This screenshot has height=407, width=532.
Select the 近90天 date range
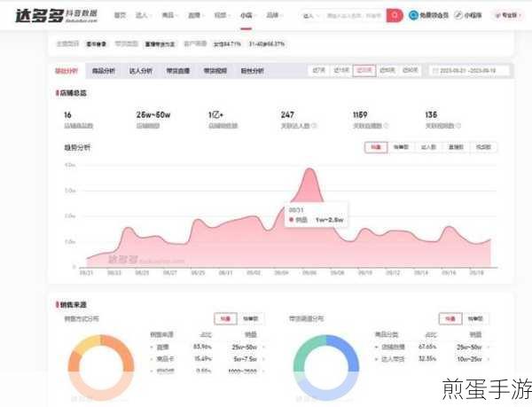coord(410,71)
